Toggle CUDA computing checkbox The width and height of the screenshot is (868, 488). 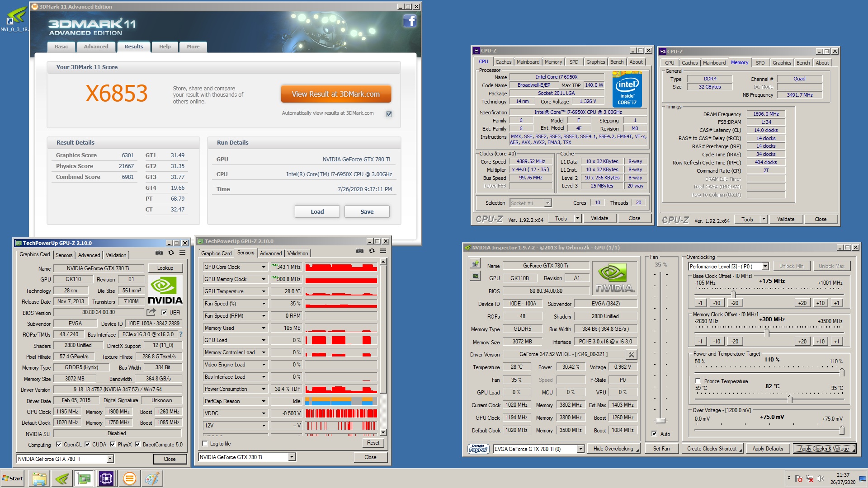pos(87,445)
